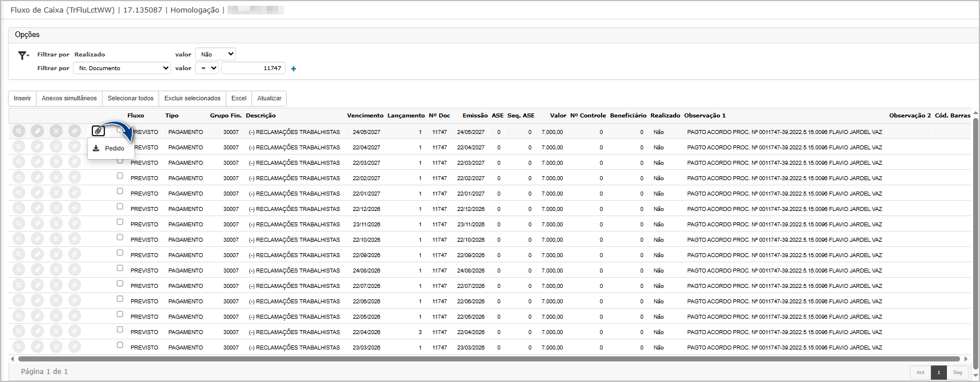Click the Excel export button
Image resolution: width=980 pixels, height=382 pixels.
tap(239, 99)
